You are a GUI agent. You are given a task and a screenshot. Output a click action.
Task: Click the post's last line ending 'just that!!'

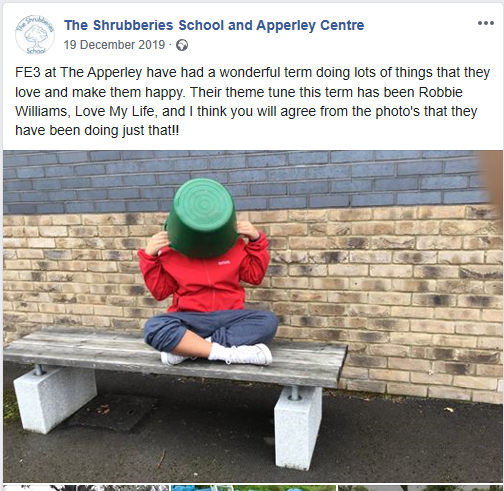[97, 130]
